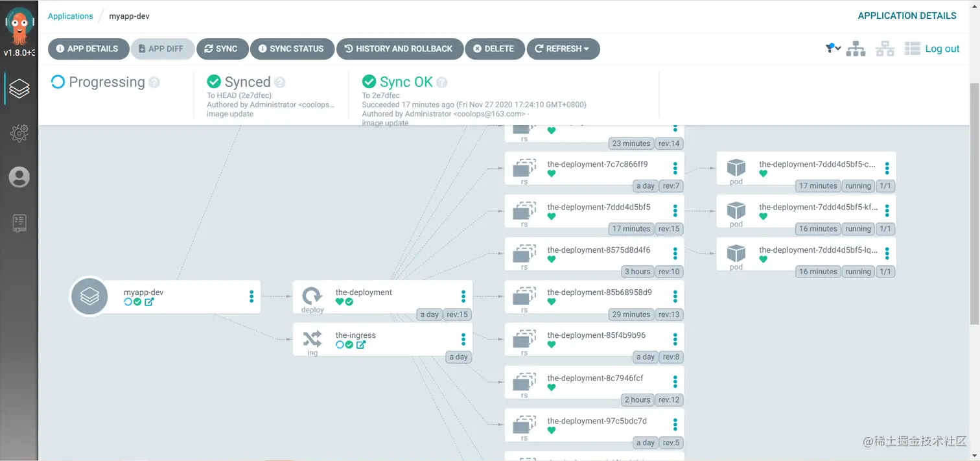Image resolution: width=980 pixels, height=461 pixels.
Task: Open myapp-dev external link icon
Action: [x=149, y=301]
